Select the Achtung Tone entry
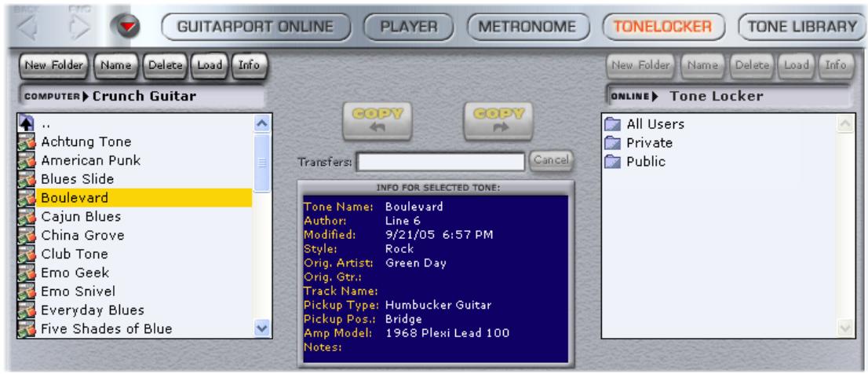Image resolution: width=868 pixels, height=374 pixels. [86, 142]
